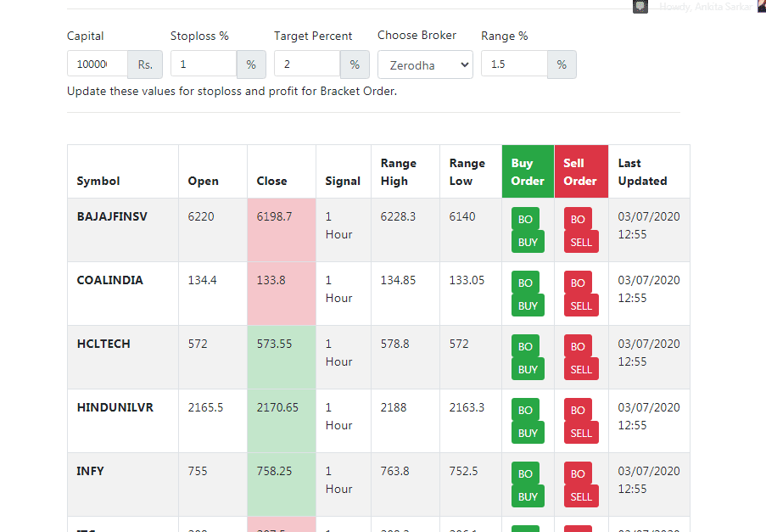Click BO button in HCLTECH sell column
Image resolution: width=766 pixels, height=532 pixels.
coord(578,346)
